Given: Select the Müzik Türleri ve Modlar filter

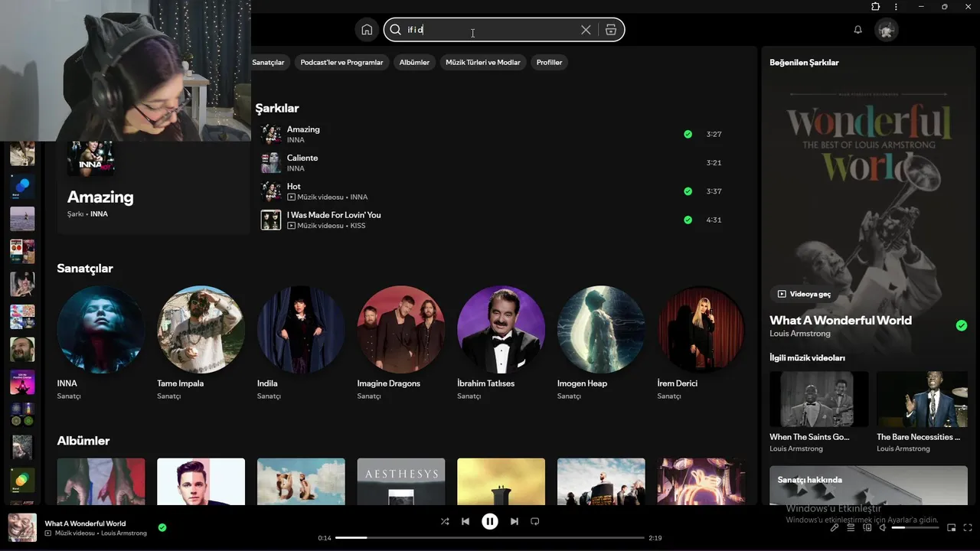Looking at the screenshot, I should pos(483,62).
